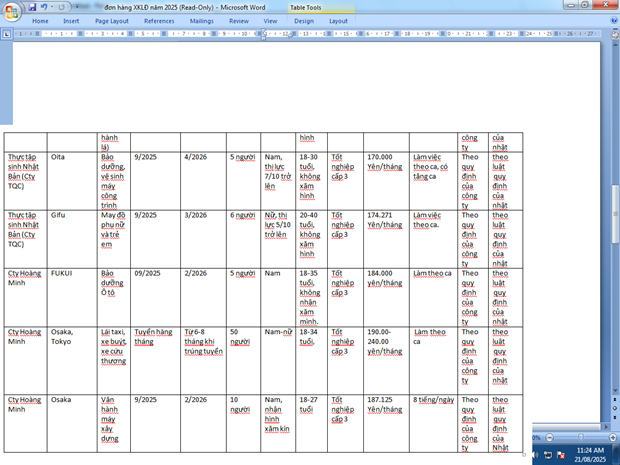Click the tab stop selector beside ruler
The width and height of the screenshot is (620, 465).
coord(7,34)
